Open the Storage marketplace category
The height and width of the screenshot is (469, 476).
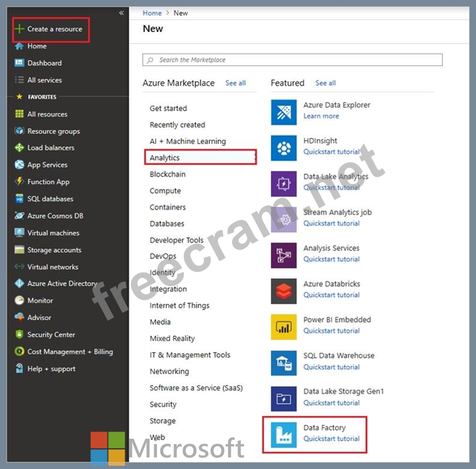[162, 421]
